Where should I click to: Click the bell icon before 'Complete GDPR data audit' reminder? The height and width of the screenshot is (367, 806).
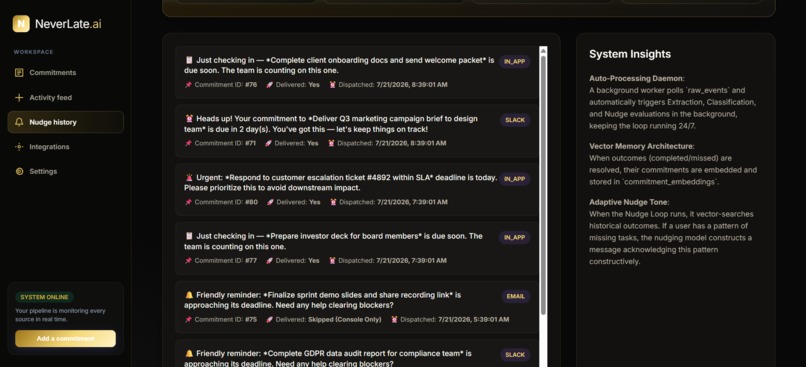click(x=189, y=354)
